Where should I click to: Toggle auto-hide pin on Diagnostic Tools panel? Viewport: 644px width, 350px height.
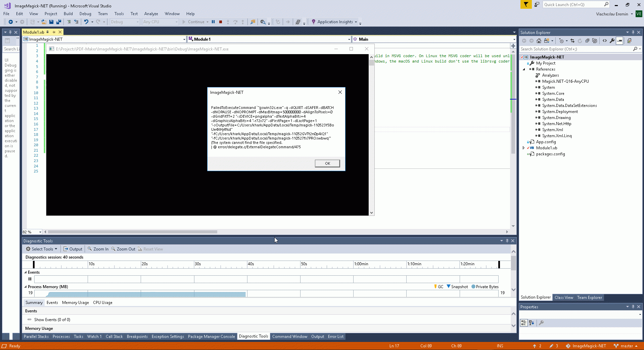pos(507,241)
